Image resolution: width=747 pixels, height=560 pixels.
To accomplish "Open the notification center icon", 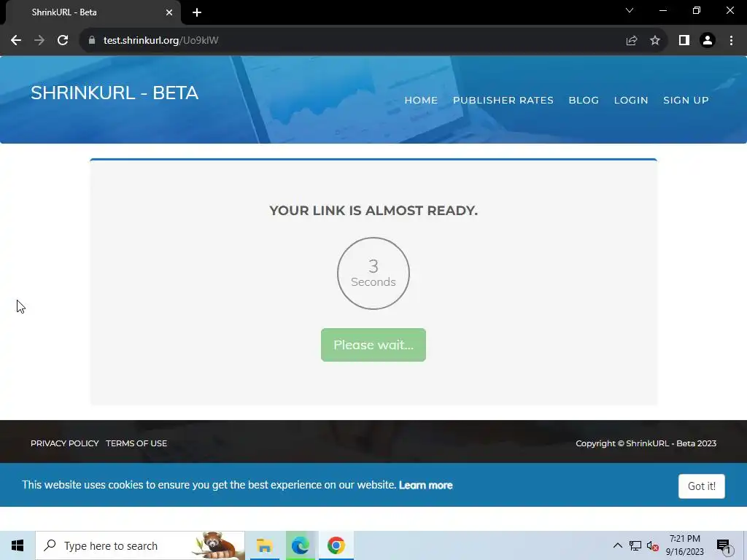I will (724, 545).
